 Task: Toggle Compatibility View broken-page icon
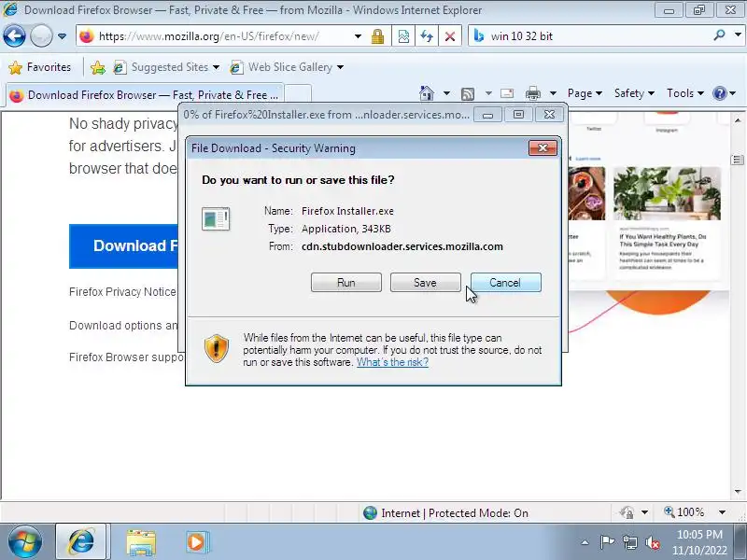[x=403, y=36]
